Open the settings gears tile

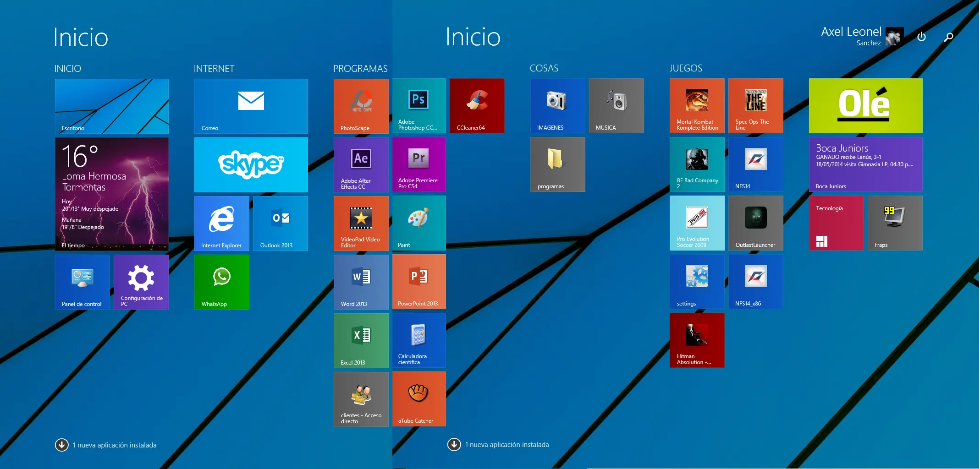[x=697, y=282]
